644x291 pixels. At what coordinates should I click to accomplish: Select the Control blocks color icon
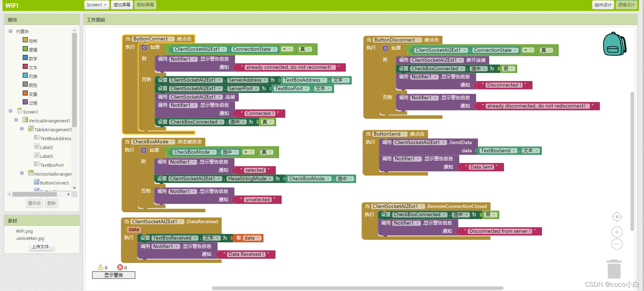(x=25, y=40)
